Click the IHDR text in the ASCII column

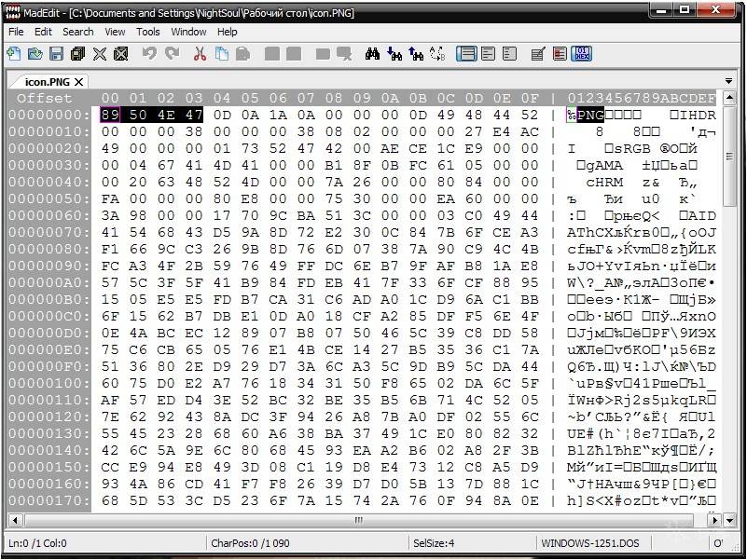698,115
